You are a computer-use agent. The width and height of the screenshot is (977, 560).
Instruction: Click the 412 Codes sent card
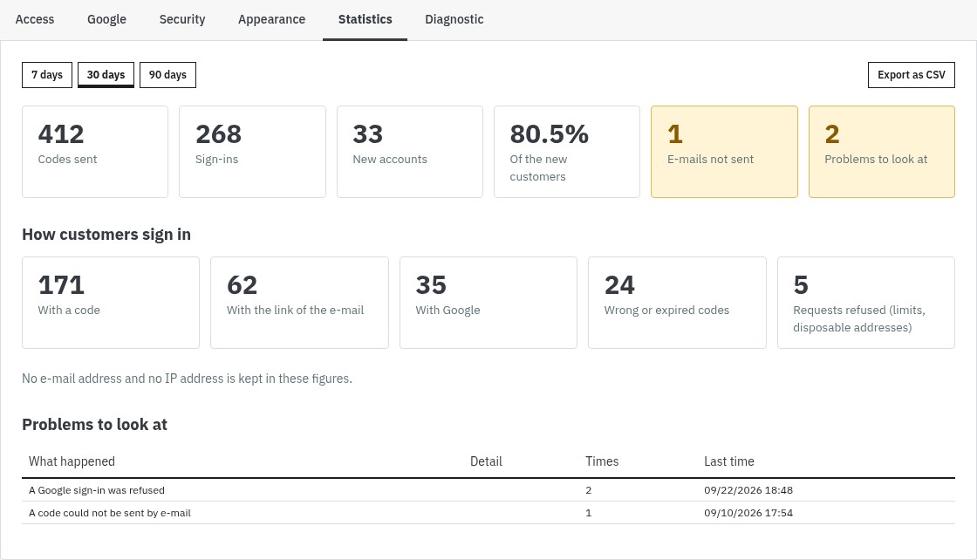coord(95,152)
